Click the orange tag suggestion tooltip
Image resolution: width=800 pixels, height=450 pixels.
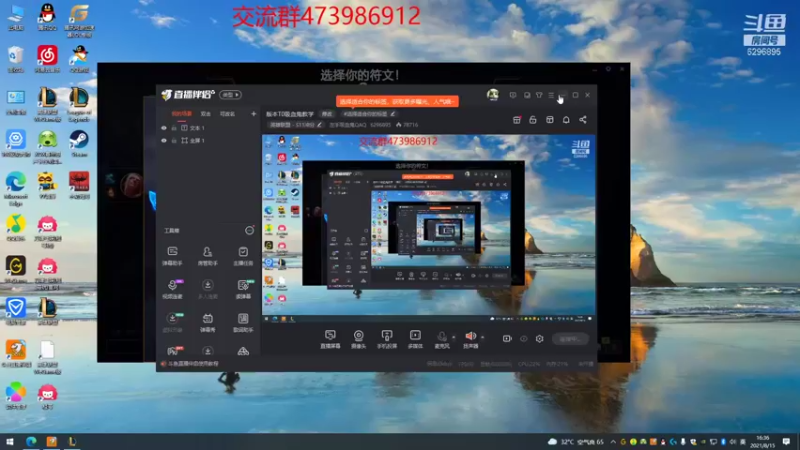click(x=397, y=102)
